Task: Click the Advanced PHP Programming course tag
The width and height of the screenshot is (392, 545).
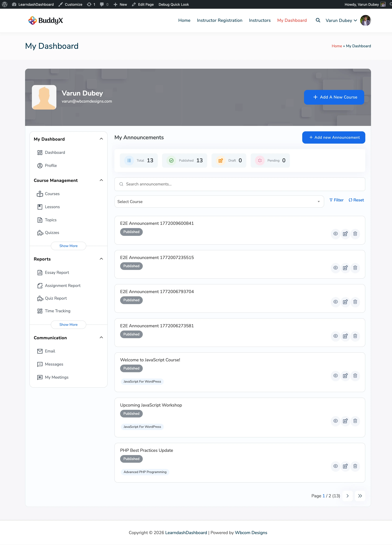Action: pyautogui.click(x=145, y=472)
